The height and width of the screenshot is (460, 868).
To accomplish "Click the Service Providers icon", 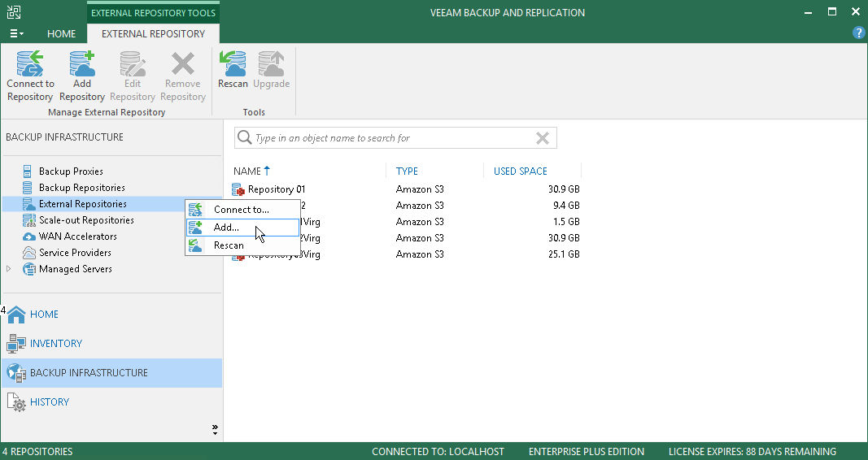I will (x=28, y=253).
